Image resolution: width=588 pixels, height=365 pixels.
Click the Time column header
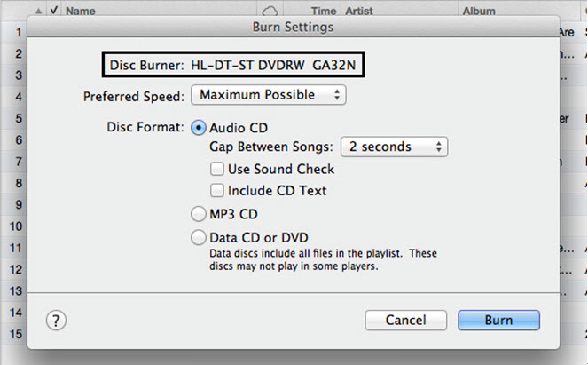tap(323, 12)
